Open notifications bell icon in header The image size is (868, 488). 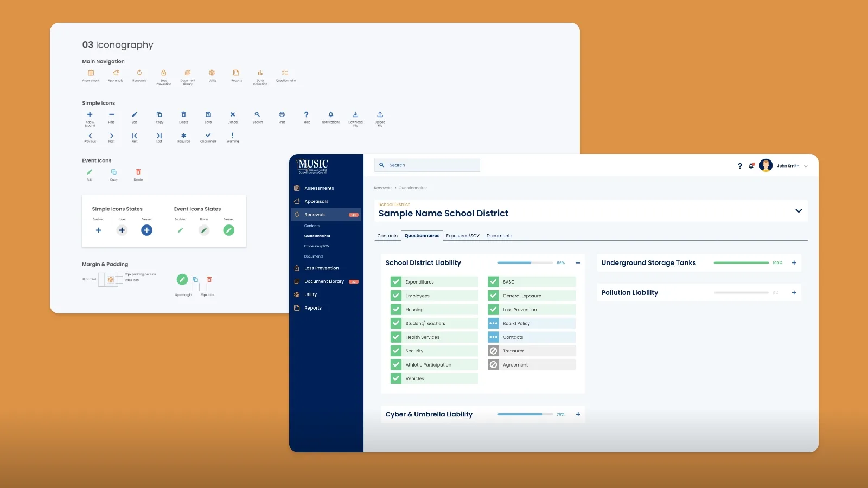[751, 166]
